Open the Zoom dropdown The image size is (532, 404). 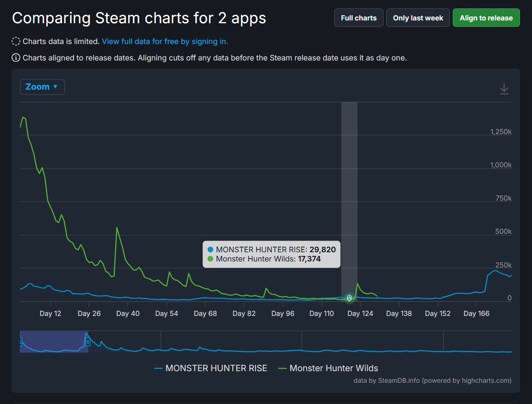tap(42, 87)
